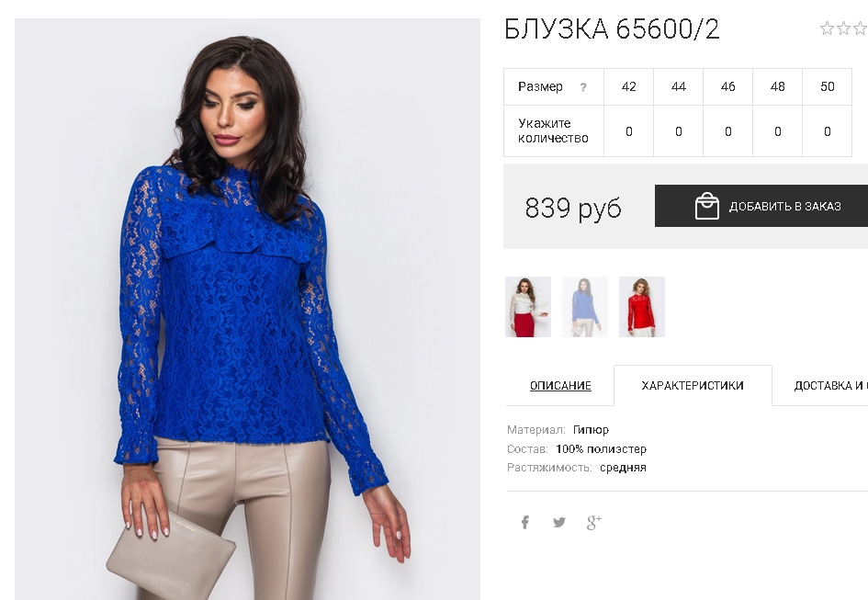Viewport: 868px width, 600px height.
Task: Set the quantity field for size 42
Action: 629,132
